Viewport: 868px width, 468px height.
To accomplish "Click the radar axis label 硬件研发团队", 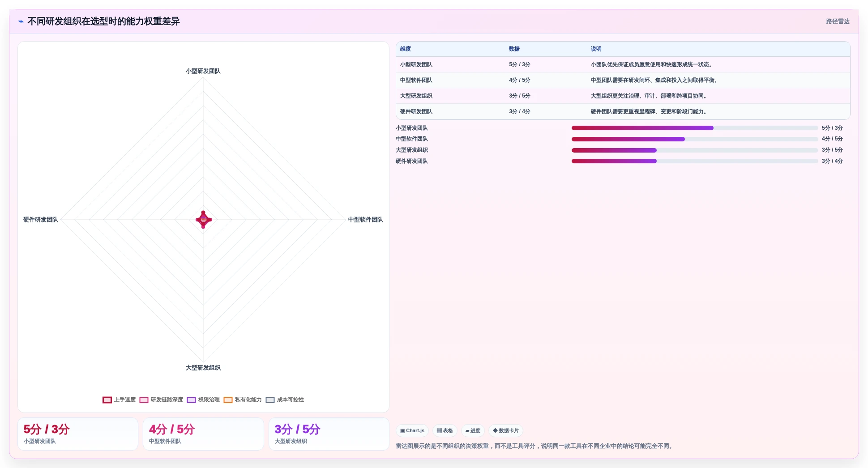I will (41, 220).
